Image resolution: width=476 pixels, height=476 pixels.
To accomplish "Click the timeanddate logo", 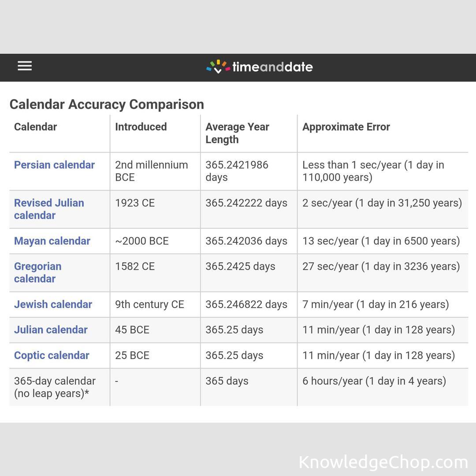I will pyautogui.click(x=260, y=67).
